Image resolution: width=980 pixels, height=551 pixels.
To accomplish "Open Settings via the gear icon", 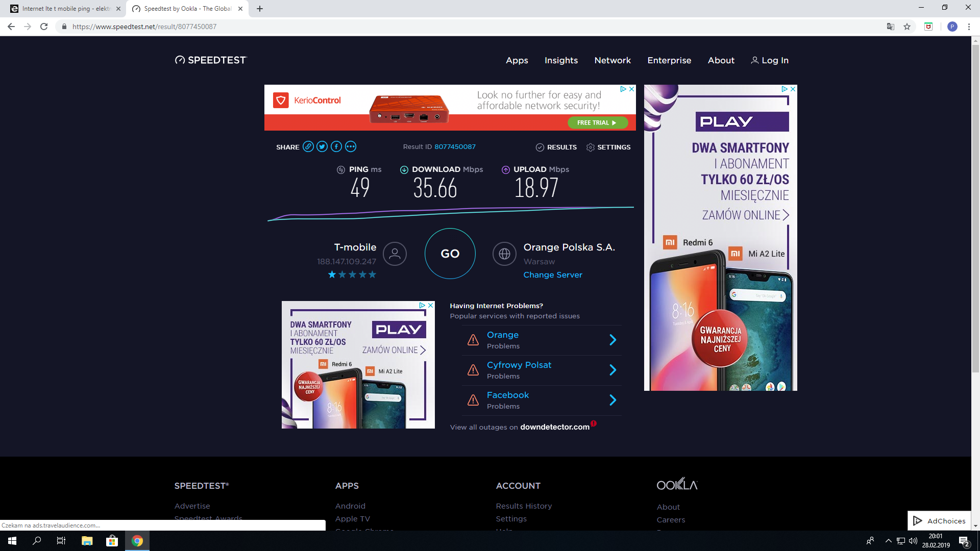I will [x=590, y=147].
